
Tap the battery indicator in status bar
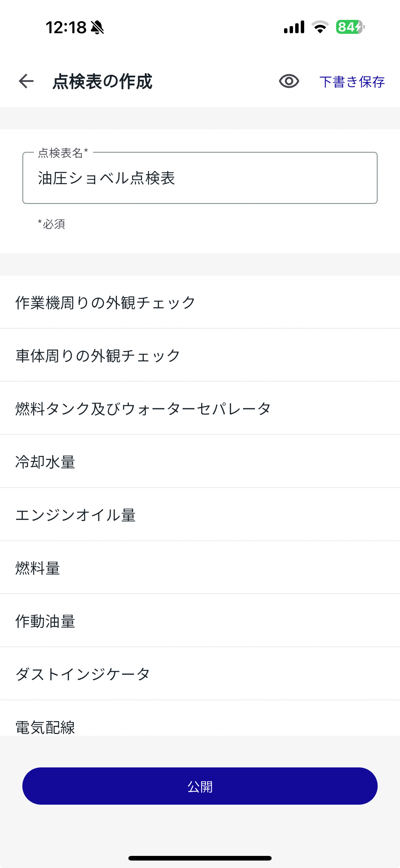pyautogui.click(x=350, y=27)
